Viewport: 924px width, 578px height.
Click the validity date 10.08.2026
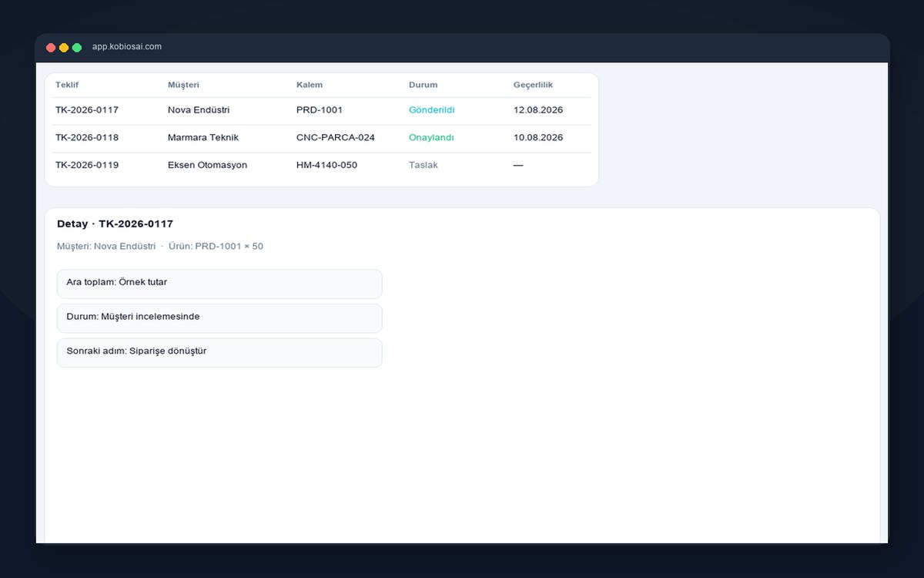pos(538,138)
